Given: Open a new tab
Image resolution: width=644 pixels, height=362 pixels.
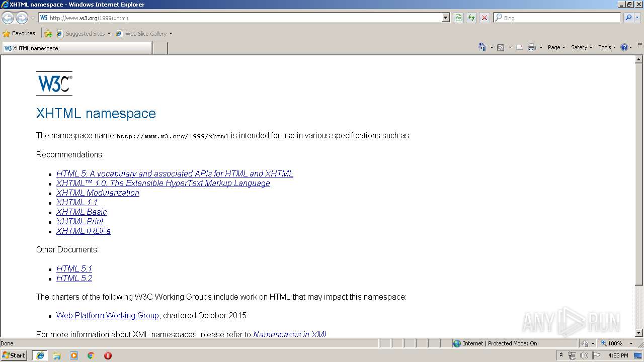Looking at the screenshot, I should (x=160, y=48).
